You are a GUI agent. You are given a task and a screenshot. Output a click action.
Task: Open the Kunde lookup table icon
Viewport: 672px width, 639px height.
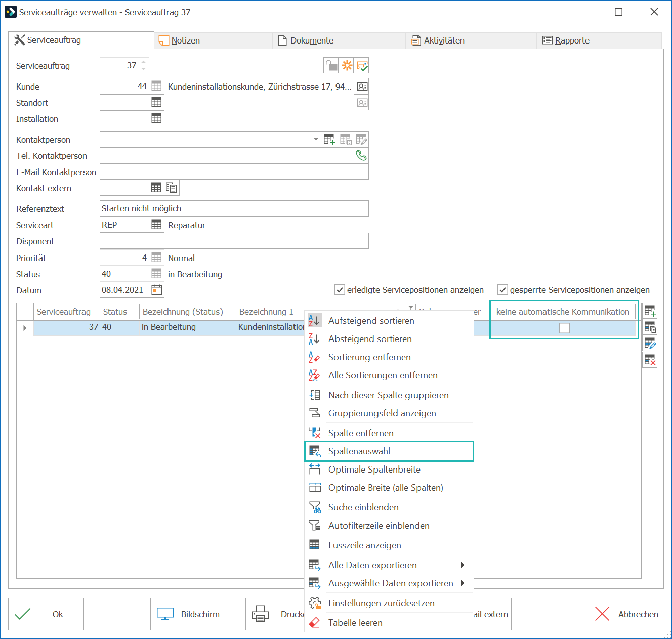157,86
